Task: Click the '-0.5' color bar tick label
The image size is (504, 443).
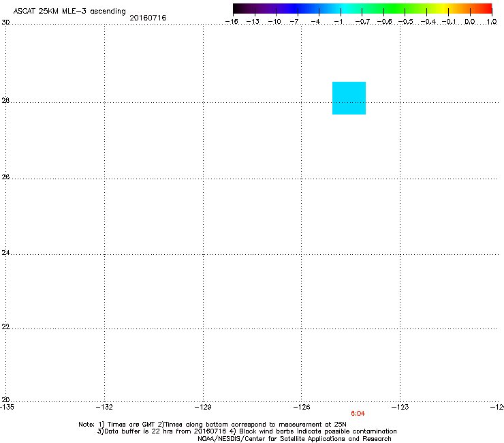Action: pyautogui.click(x=406, y=22)
